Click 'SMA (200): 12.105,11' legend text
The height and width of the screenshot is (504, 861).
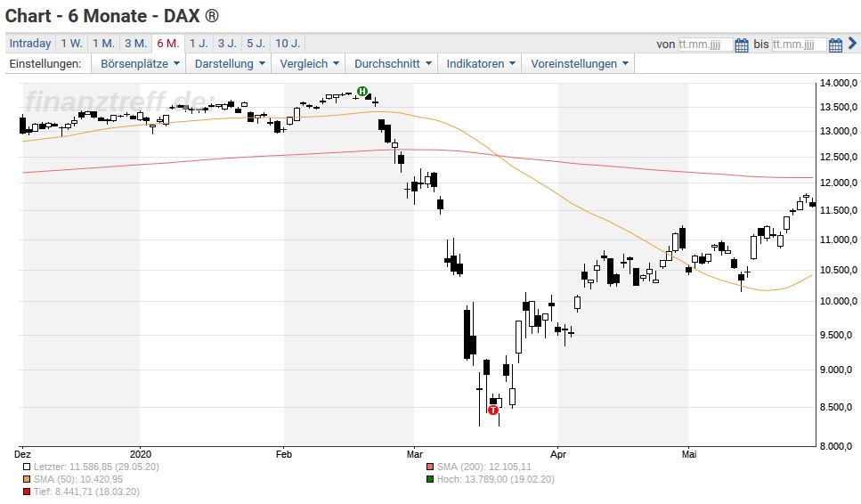[484, 467]
